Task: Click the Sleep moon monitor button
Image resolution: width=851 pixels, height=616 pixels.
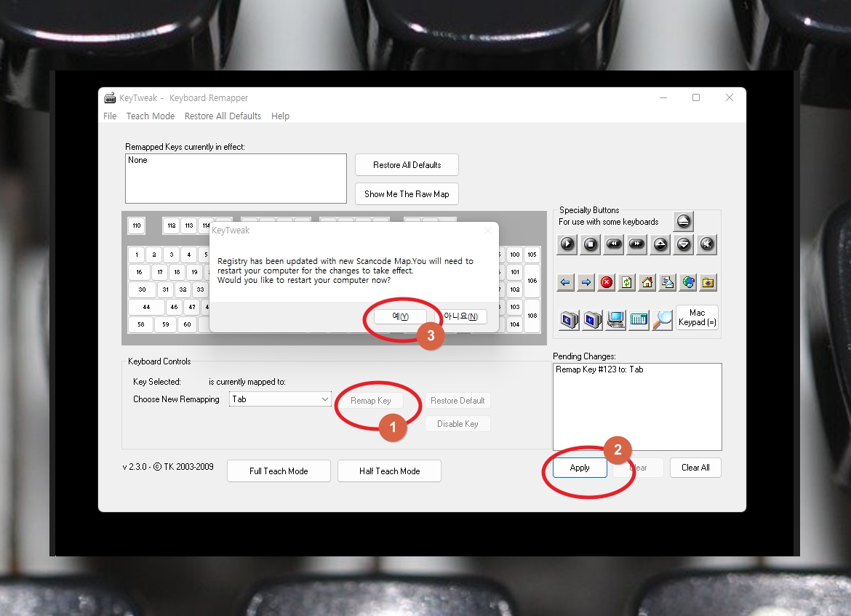Action: point(570,320)
